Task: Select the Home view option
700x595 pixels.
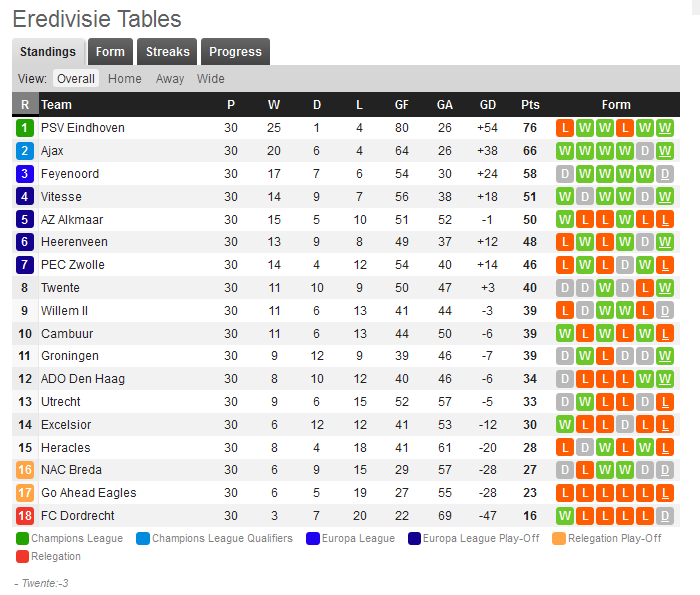Action: (x=125, y=79)
